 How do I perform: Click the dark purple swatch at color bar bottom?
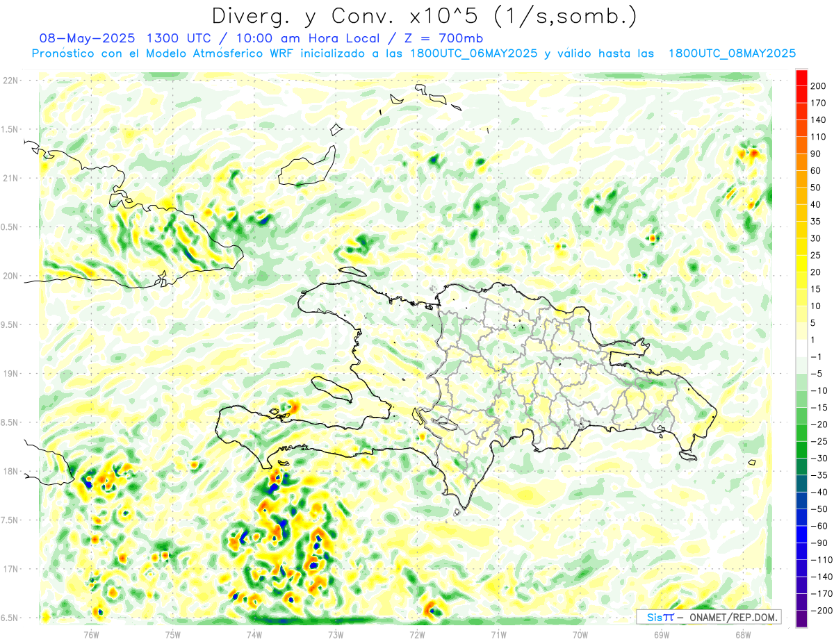point(801,619)
